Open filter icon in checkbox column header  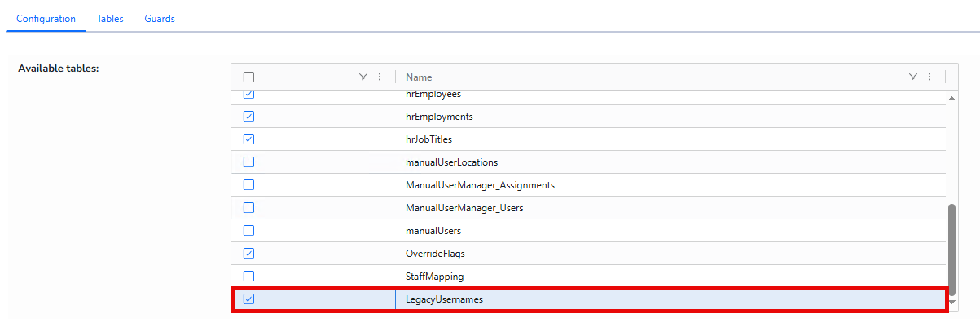click(363, 77)
